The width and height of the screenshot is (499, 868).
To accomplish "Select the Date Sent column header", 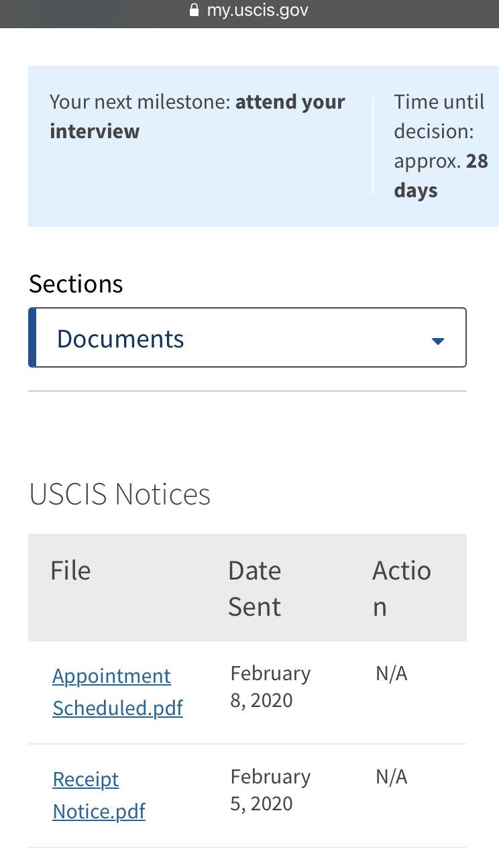I will coord(255,588).
